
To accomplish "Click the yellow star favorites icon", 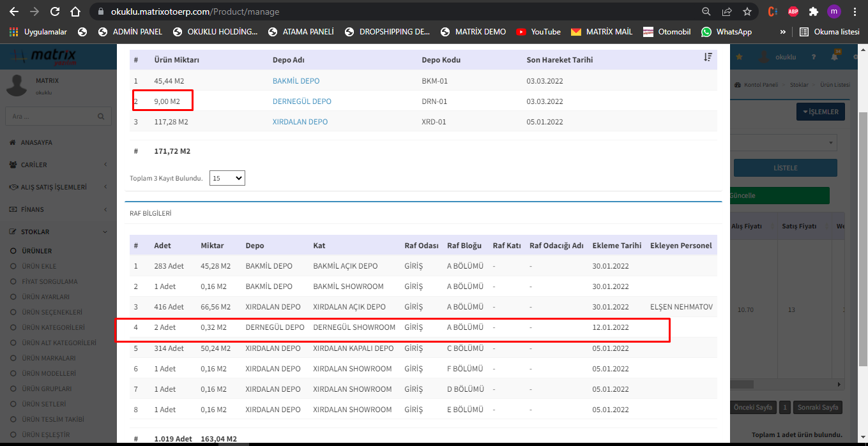I will coord(740,57).
